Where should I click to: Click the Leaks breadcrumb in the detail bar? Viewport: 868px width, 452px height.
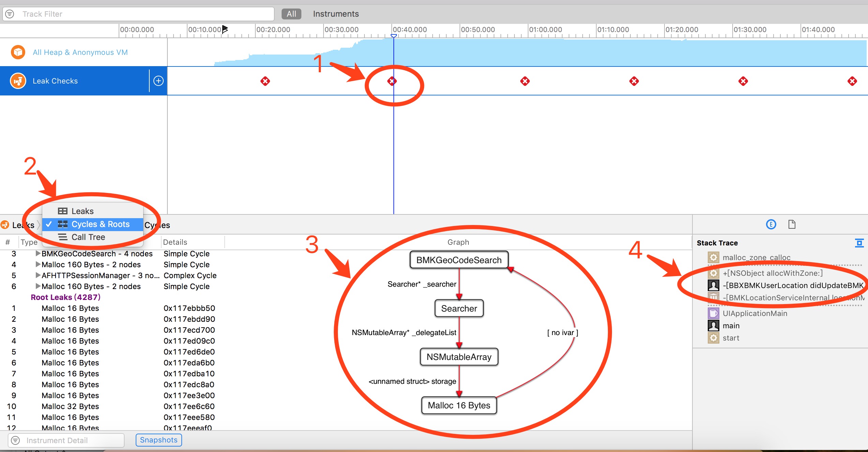click(x=23, y=225)
